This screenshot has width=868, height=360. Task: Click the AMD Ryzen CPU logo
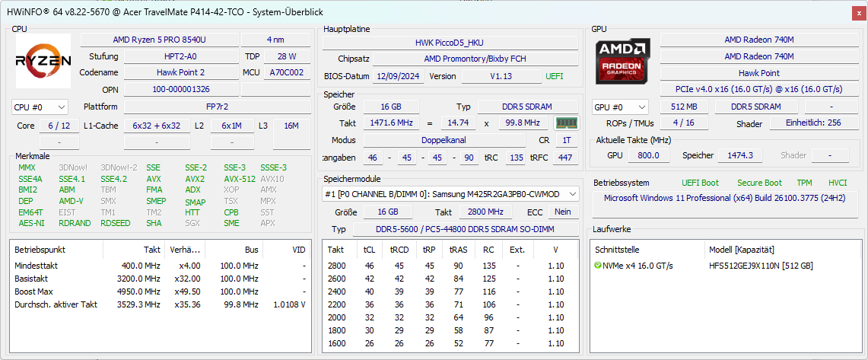pos(43,61)
